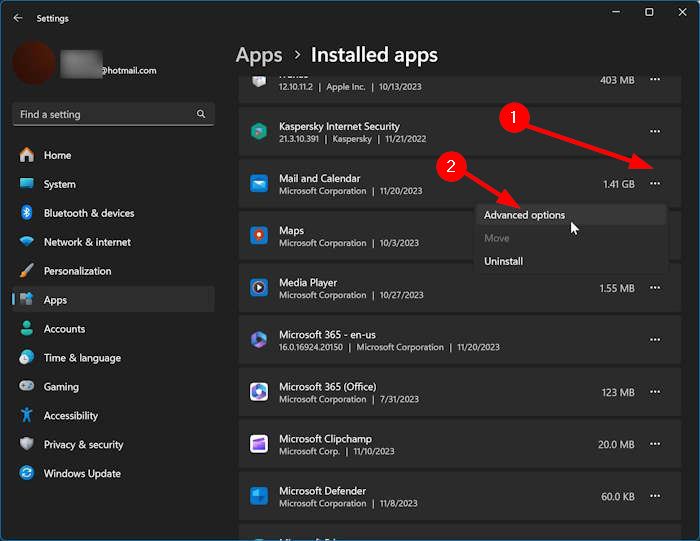The image size is (700, 541).
Task: Open more options for Mail and Calendar
Action: (655, 183)
